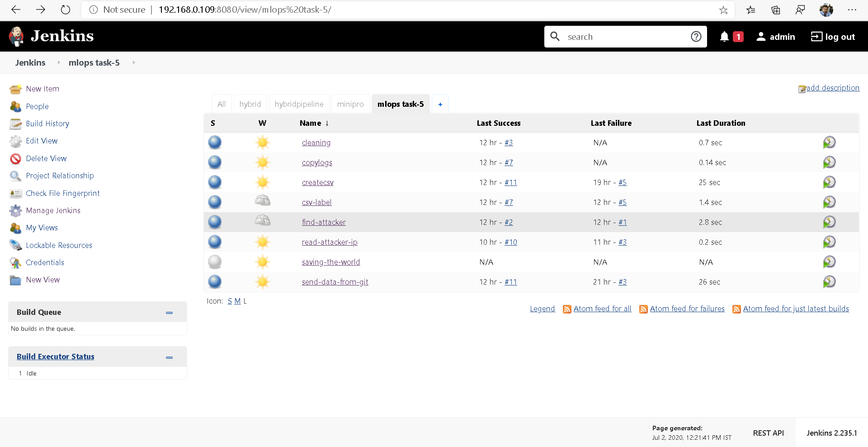Open Atom feed for just latest builds

(x=796, y=309)
